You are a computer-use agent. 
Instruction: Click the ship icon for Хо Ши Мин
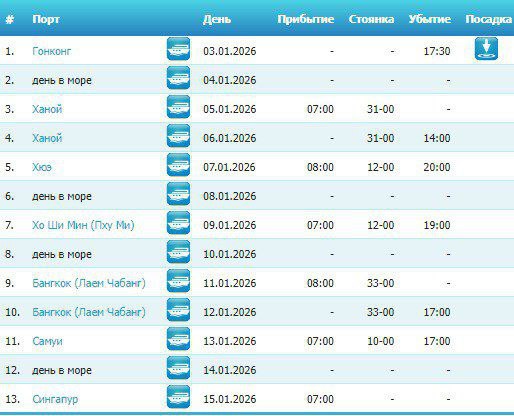[x=178, y=223]
